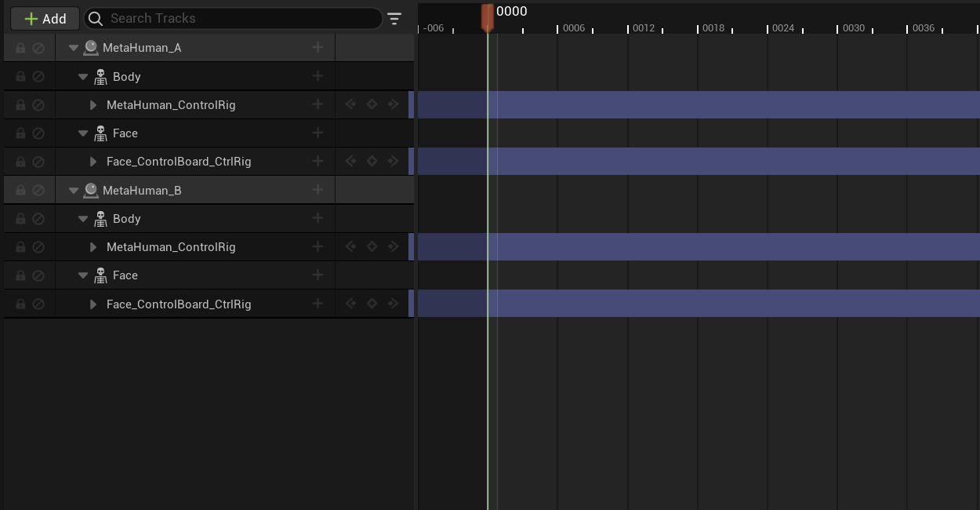Add a key on MetaHuman_B's MetaHuman_ControlRig
The height and width of the screenshot is (510, 980).
[x=372, y=246]
